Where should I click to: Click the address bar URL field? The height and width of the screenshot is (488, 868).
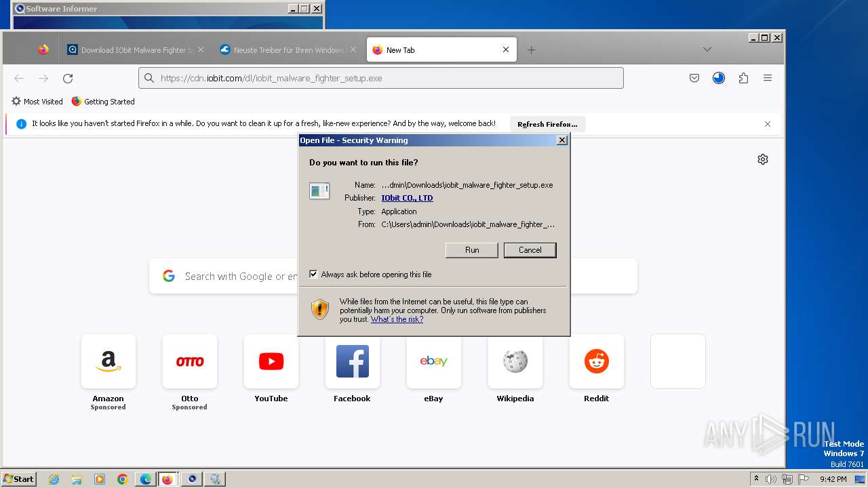(x=381, y=78)
